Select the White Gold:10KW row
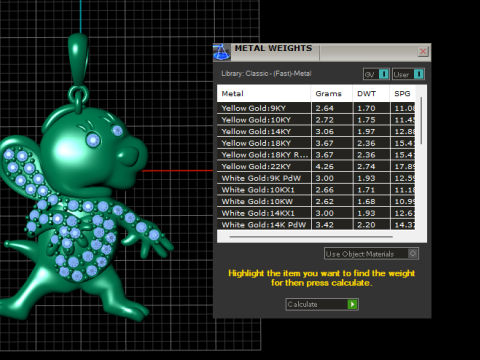The height and width of the screenshot is (360, 480). [316, 201]
